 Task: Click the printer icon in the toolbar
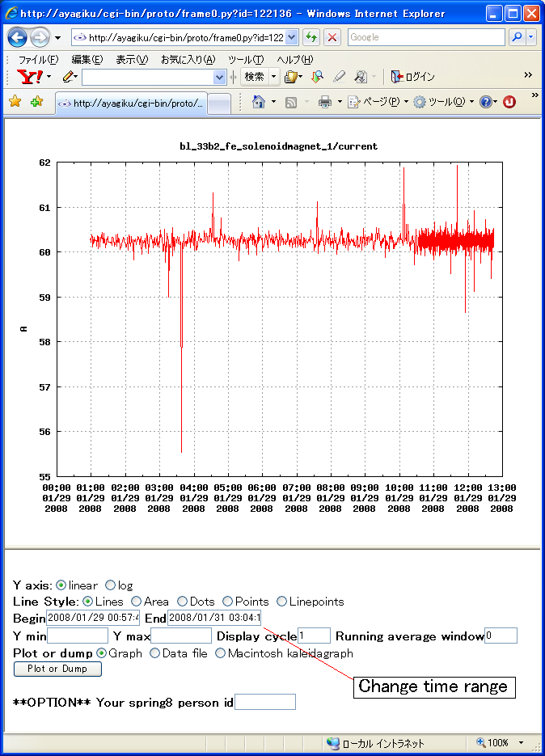pos(325,102)
